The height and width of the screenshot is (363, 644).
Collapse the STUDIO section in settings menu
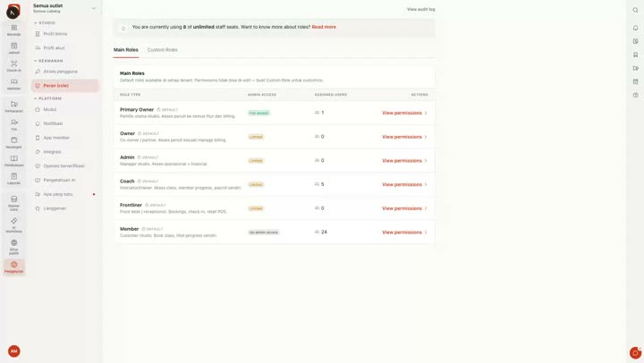pos(45,23)
